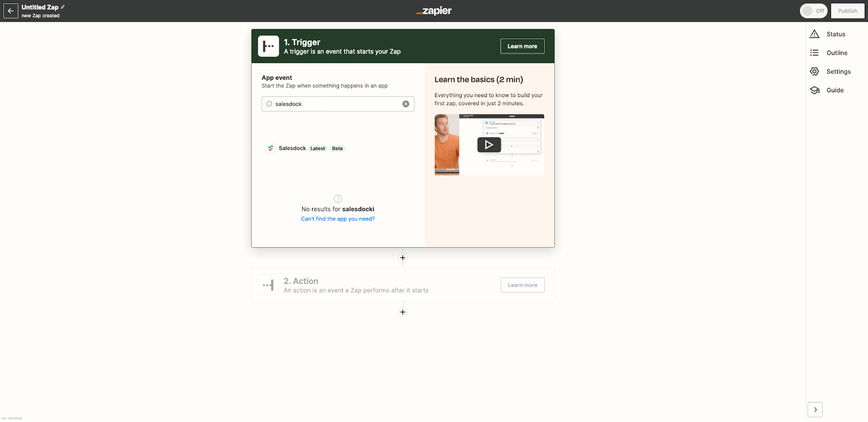Click the no-results question mark icon
868x422 pixels.
(338, 199)
